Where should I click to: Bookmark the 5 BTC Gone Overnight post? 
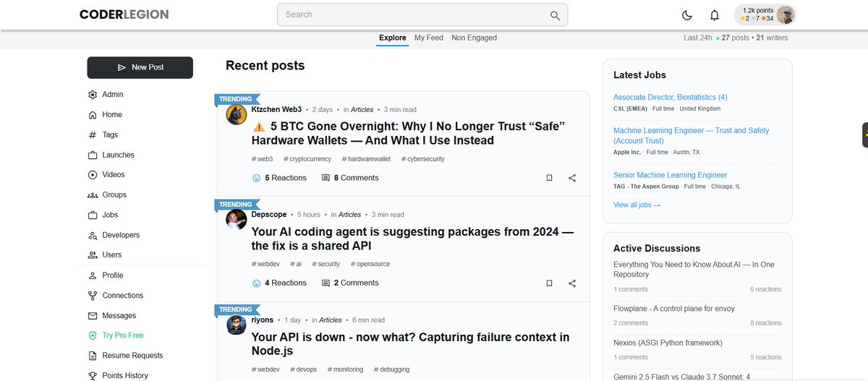coord(549,178)
